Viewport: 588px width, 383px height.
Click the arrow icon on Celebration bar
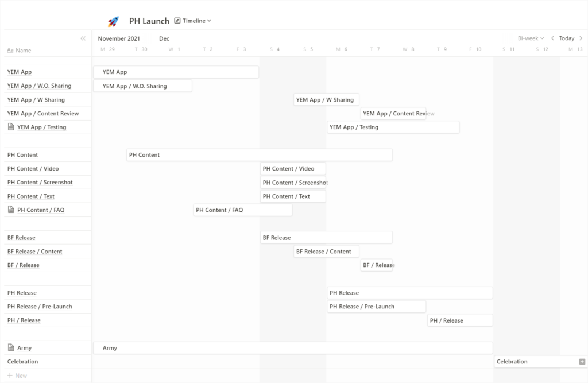tap(582, 362)
